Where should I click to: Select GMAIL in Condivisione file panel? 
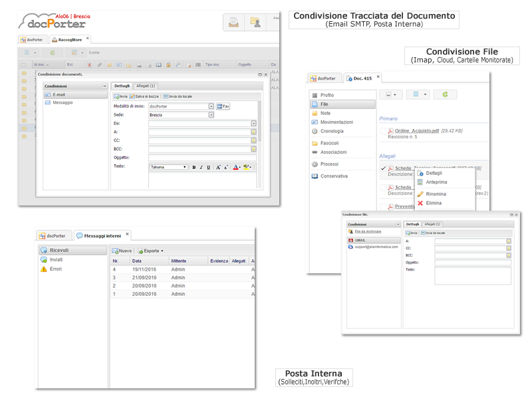point(374,240)
